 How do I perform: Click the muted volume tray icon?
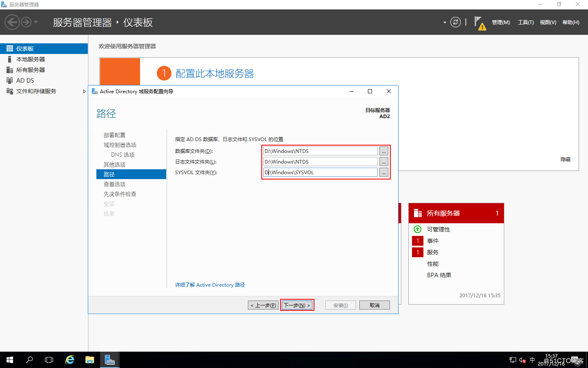pos(522,360)
